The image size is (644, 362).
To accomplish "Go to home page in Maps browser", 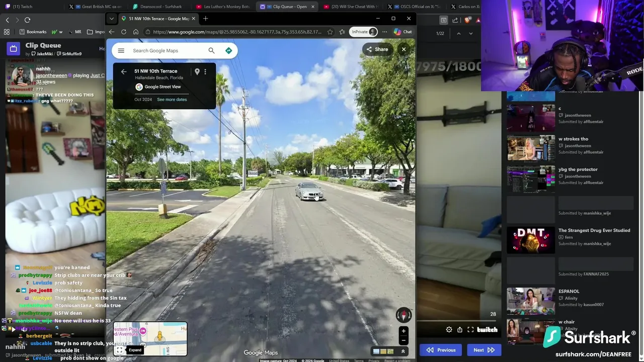I will tap(136, 32).
